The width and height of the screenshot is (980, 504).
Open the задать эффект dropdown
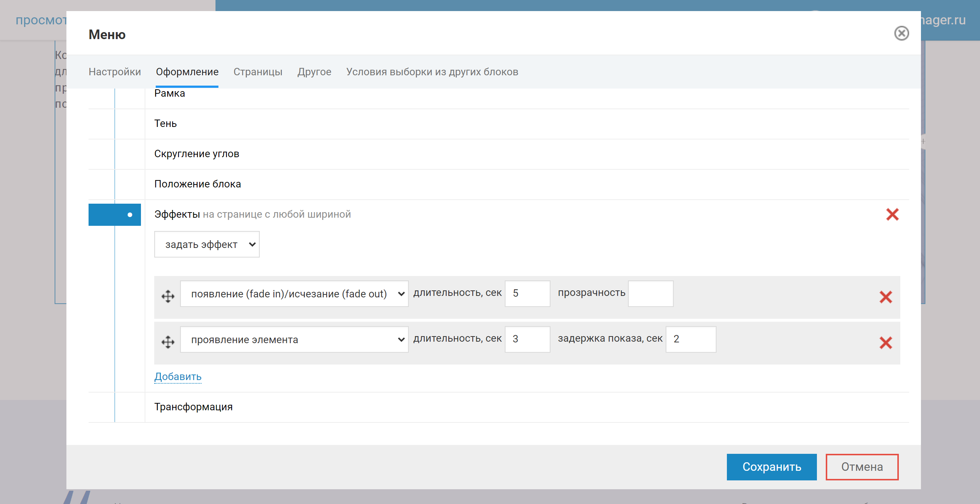[207, 245]
